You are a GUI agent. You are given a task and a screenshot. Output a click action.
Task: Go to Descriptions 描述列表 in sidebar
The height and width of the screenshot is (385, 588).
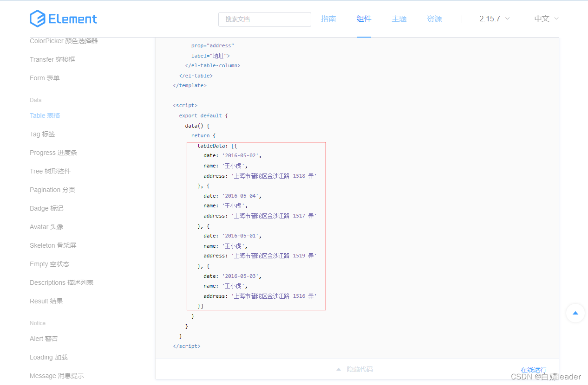pyautogui.click(x=62, y=282)
